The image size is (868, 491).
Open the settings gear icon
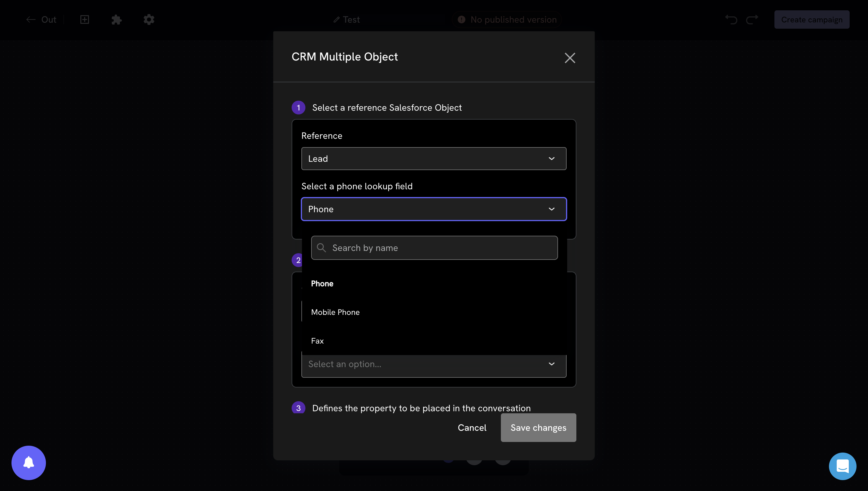coord(149,20)
